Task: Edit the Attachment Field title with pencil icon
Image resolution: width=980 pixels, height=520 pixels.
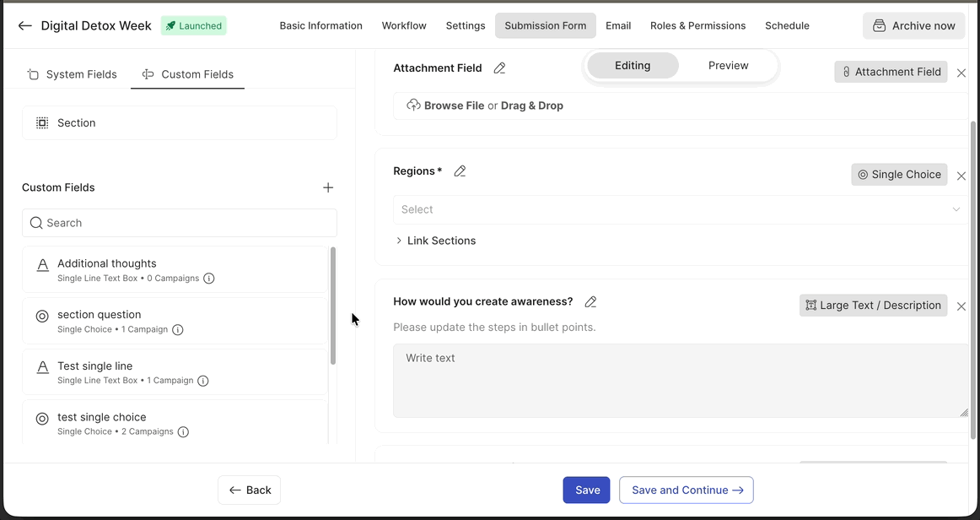Action: [x=499, y=68]
